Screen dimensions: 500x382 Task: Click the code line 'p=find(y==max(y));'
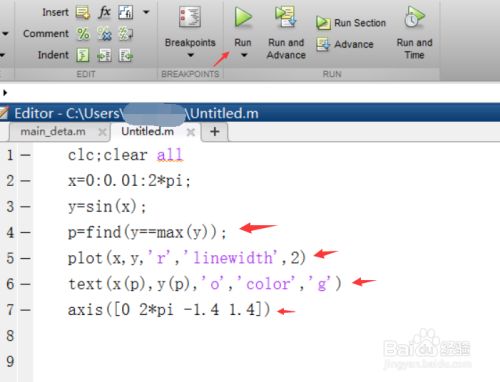147,232
